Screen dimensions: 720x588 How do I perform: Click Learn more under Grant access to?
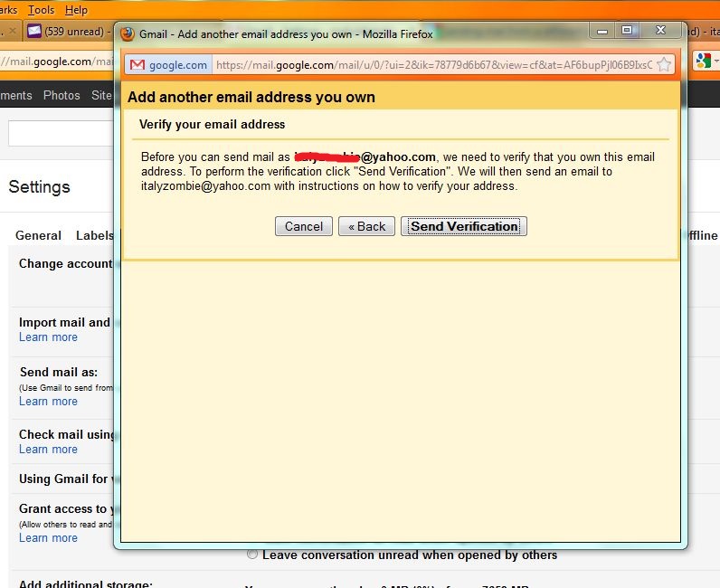pyautogui.click(x=48, y=537)
